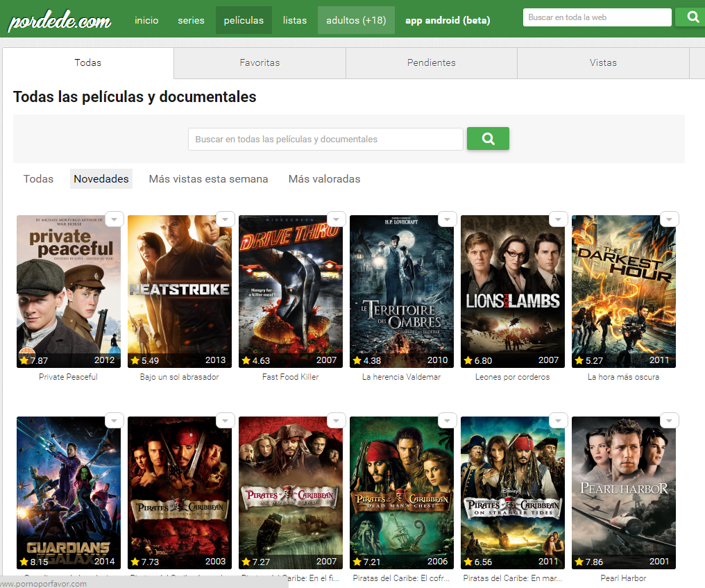
Task: Select the Novedades filter
Action: point(101,178)
